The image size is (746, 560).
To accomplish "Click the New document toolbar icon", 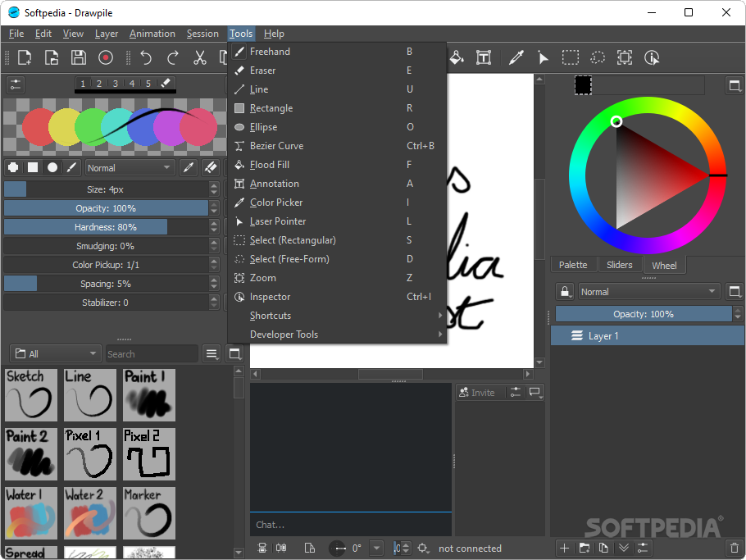I will [25, 57].
